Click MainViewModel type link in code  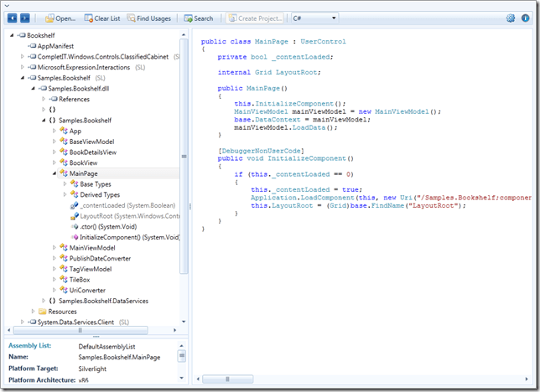tap(261, 111)
